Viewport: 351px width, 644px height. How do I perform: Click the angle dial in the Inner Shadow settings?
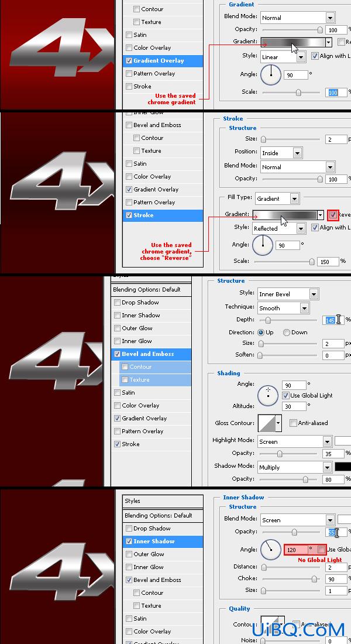pos(271,549)
